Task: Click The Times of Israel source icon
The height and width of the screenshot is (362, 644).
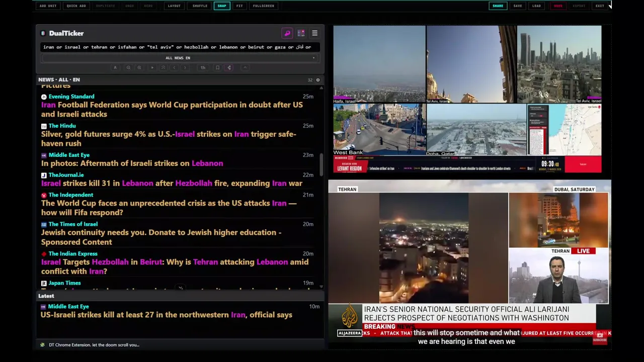Action: 44,224
